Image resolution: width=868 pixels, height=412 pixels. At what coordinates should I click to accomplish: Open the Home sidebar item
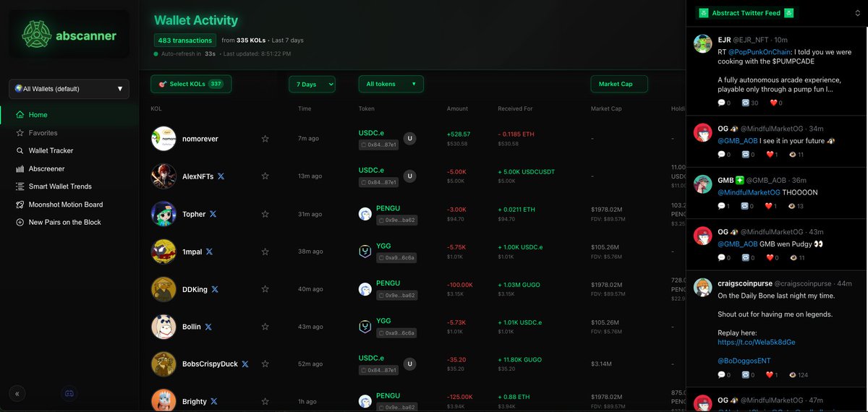click(x=69, y=115)
